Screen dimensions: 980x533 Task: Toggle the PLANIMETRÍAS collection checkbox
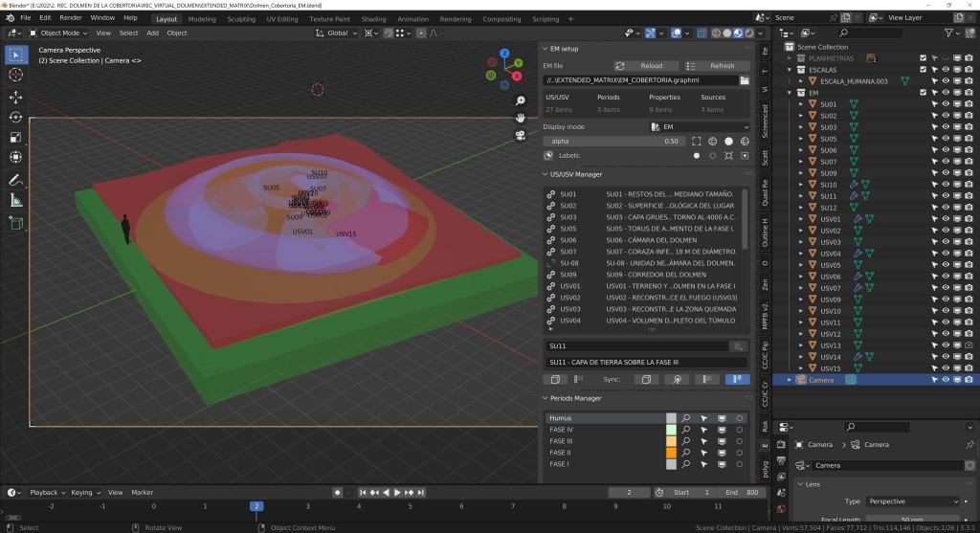pyautogui.click(x=924, y=58)
